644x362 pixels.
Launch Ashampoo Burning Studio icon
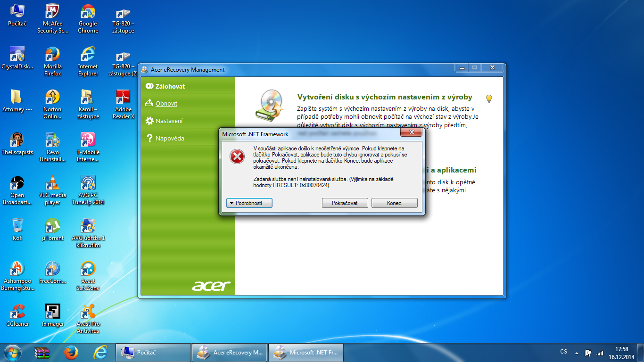(17, 276)
